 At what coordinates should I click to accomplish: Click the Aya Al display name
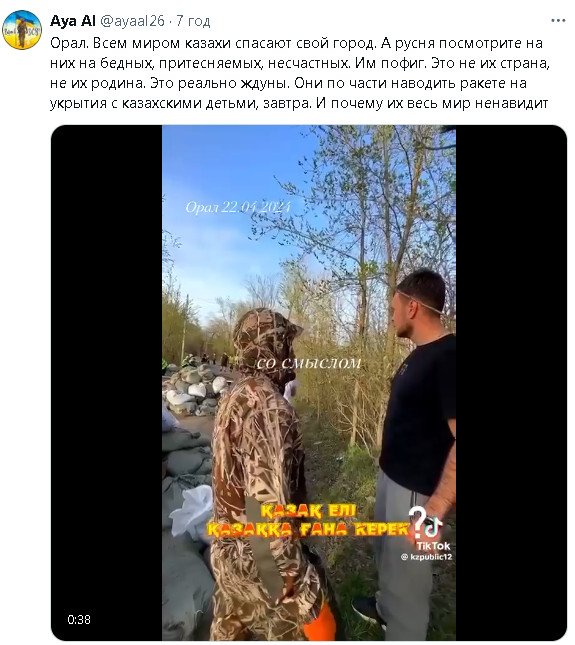coord(72,21)
